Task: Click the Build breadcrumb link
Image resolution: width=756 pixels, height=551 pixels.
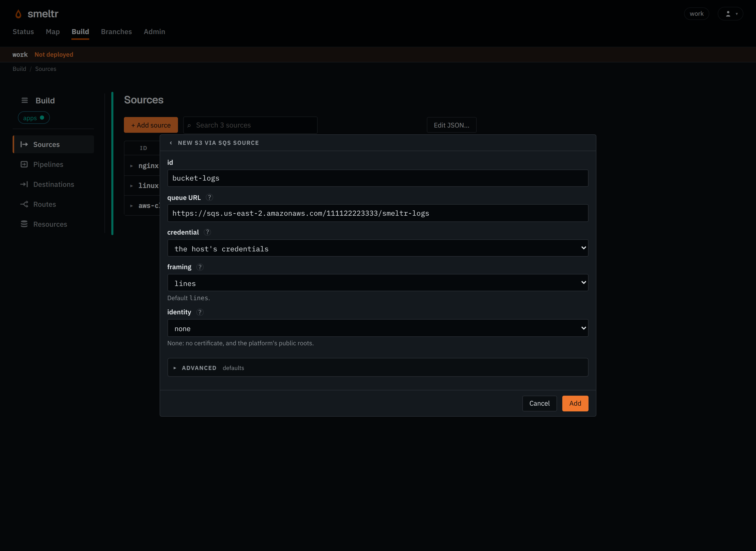Action: 19,69
